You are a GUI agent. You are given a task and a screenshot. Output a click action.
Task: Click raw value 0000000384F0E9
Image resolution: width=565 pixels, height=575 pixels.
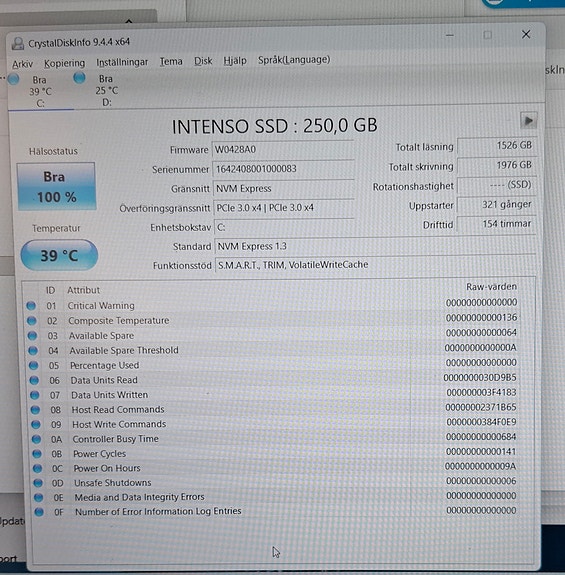click(481, 422)
